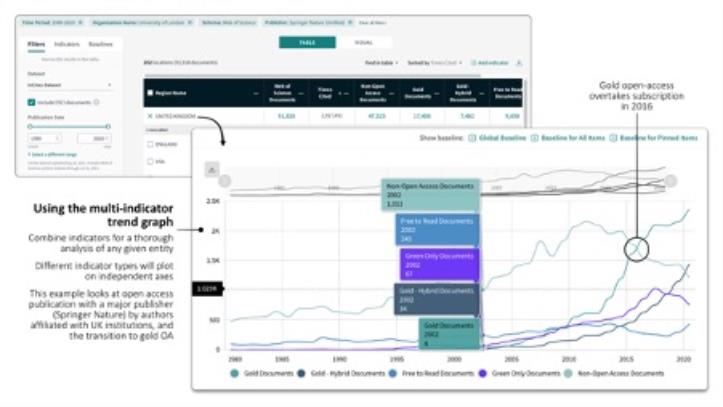Screen dimensions: 723x407
Task: Remove the Organization Name filter chip
Action: pos(190,22)
